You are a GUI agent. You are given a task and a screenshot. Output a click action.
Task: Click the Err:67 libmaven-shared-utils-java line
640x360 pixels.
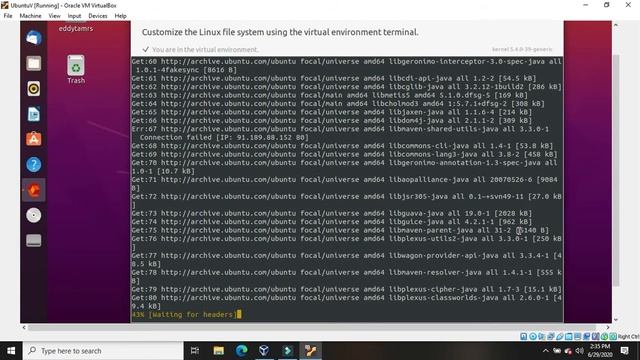click(x=340, y=129)
